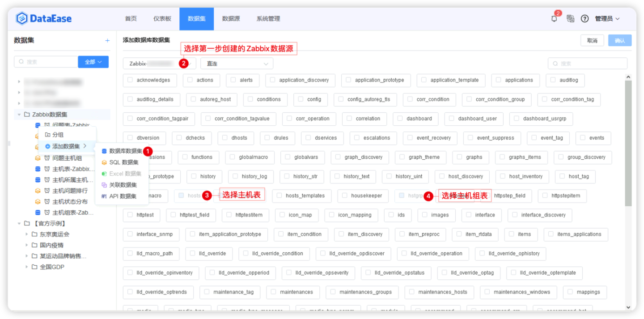Open the 直连 connection mode dropdown
This screenshot has height=319, width=644.
tap(237, 64)
